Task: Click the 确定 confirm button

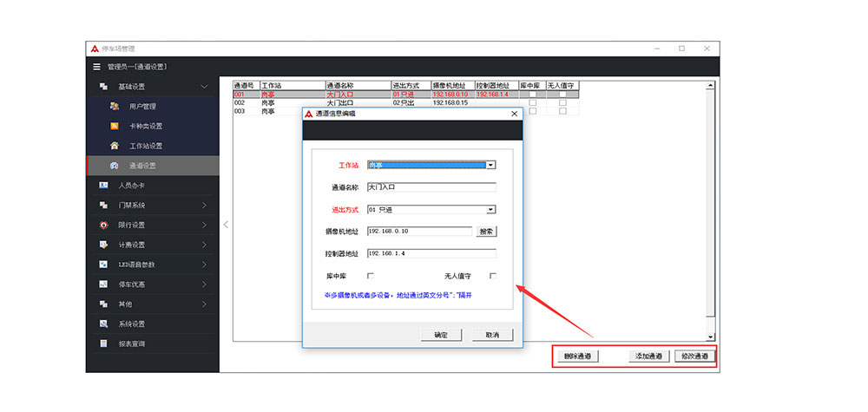Action: pyautogui.click(x=440, y=335)
